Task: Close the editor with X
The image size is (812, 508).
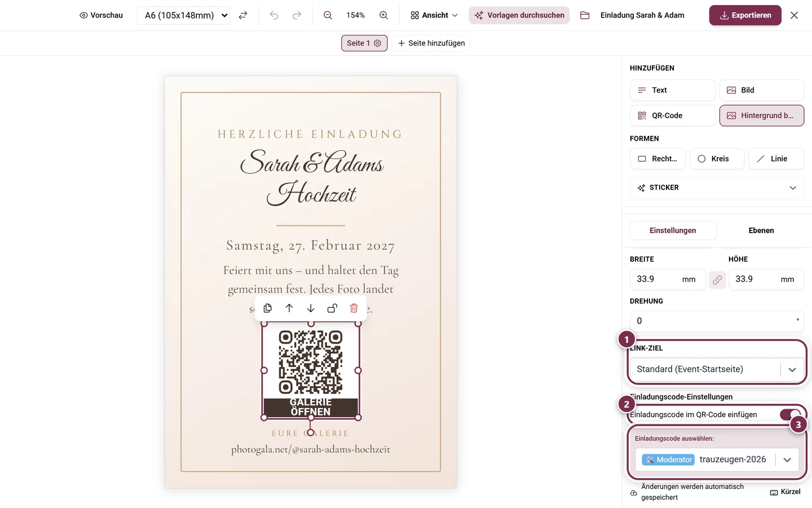Action: [794, 15]
